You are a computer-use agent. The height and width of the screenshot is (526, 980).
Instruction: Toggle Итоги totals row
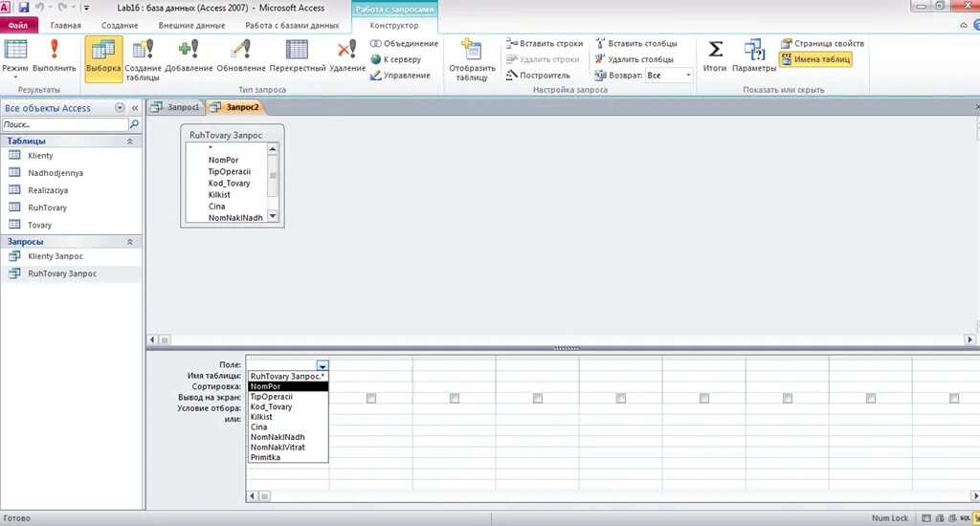(715, 56)
